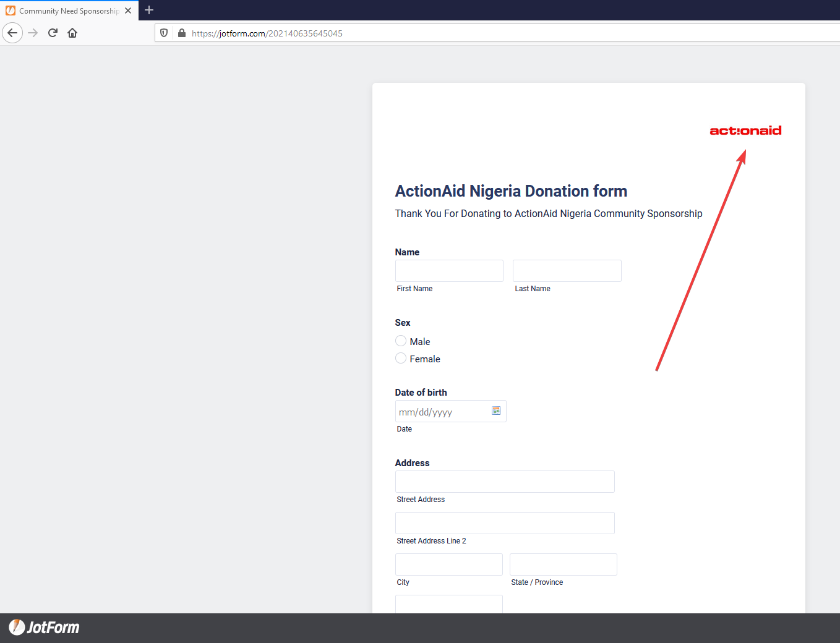Click the mm/dd/yyyy date field
The height and width of the screenshot is (643, 840).
[439, 411]
